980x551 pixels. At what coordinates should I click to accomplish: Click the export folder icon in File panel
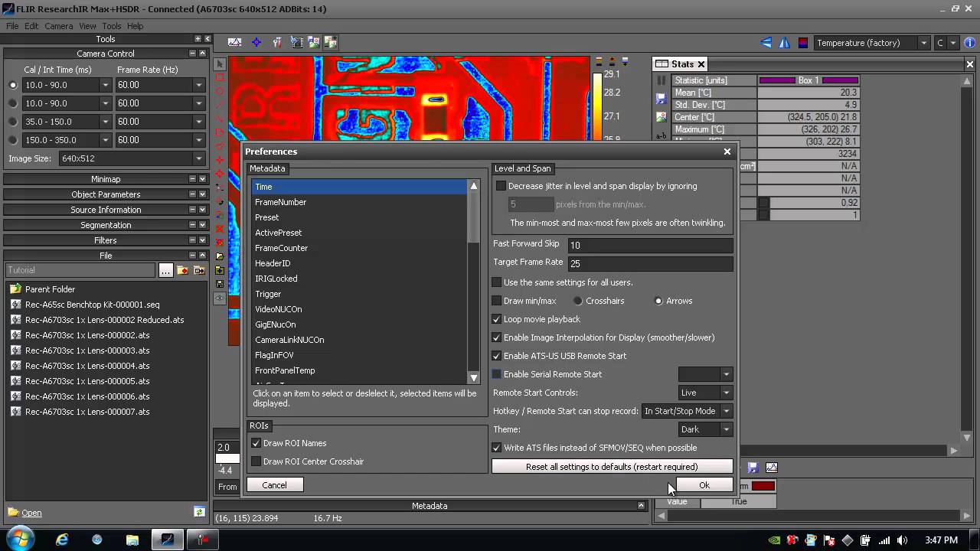coord(199,270)
